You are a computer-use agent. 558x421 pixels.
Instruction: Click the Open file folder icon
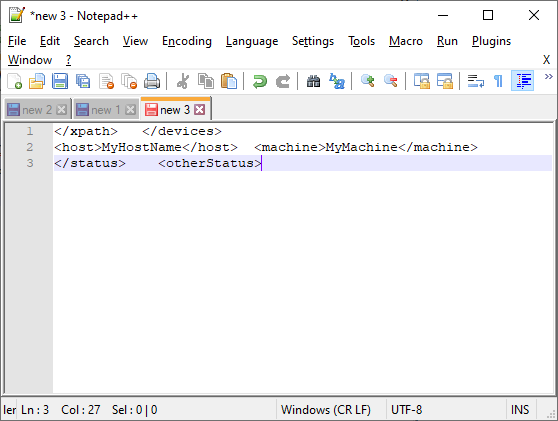tap(37, 81)
